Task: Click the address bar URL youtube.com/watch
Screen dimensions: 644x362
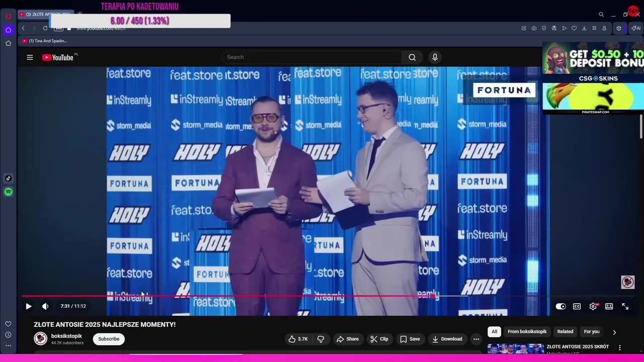Action: [101, 29]
